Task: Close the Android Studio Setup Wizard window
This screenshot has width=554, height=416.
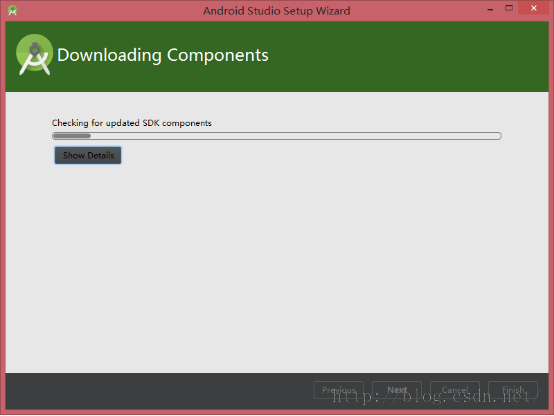Action: click(x=534, y=8)
